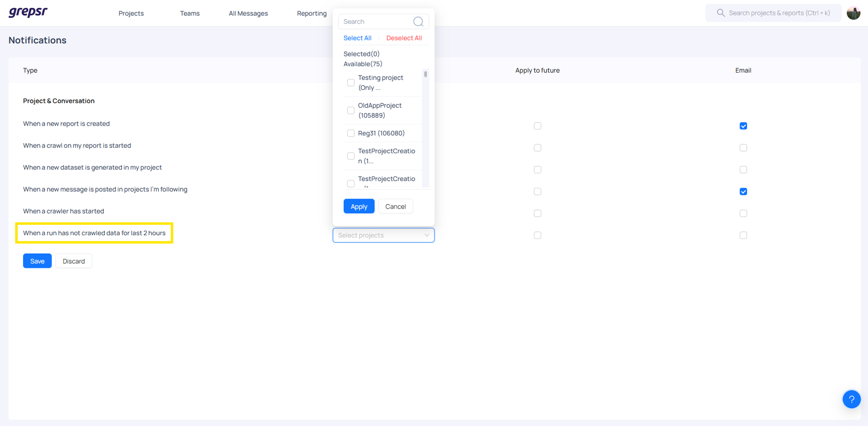
Task: Click the magnifier icon in global search bar
Action: [x=721, y=13]
